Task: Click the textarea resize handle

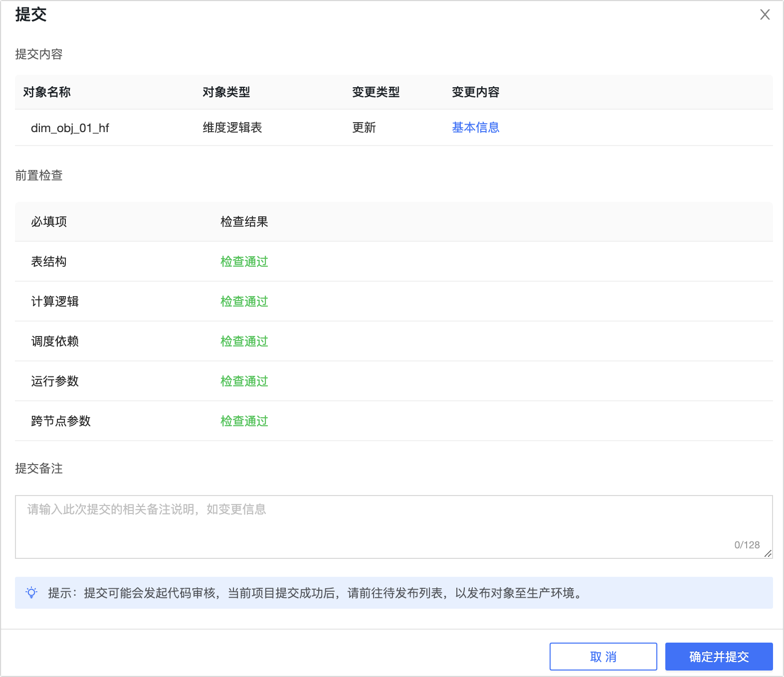Action: pos(768,553)
